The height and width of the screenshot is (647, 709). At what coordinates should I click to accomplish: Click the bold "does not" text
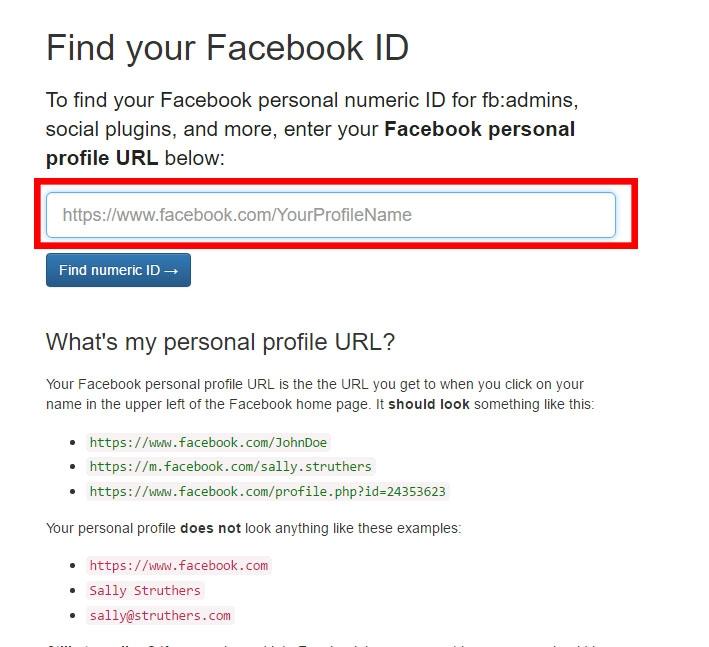(x=210, y=528)
